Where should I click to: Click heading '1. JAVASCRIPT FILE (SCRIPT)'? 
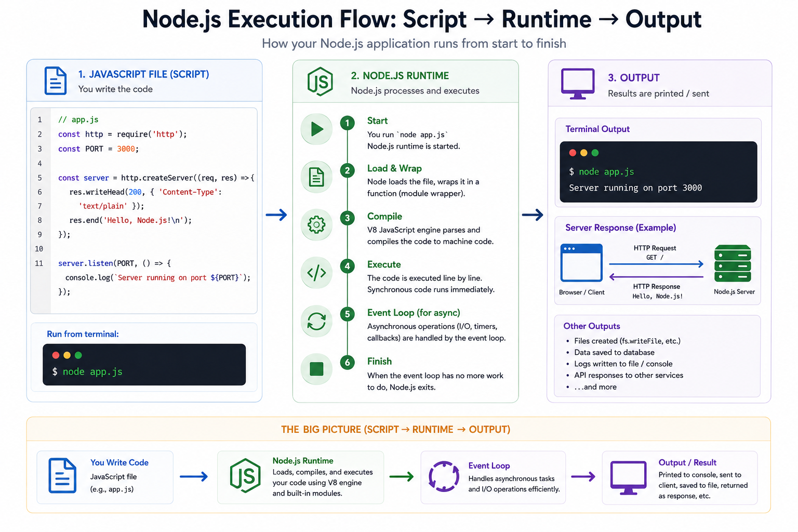pos(143,74)
